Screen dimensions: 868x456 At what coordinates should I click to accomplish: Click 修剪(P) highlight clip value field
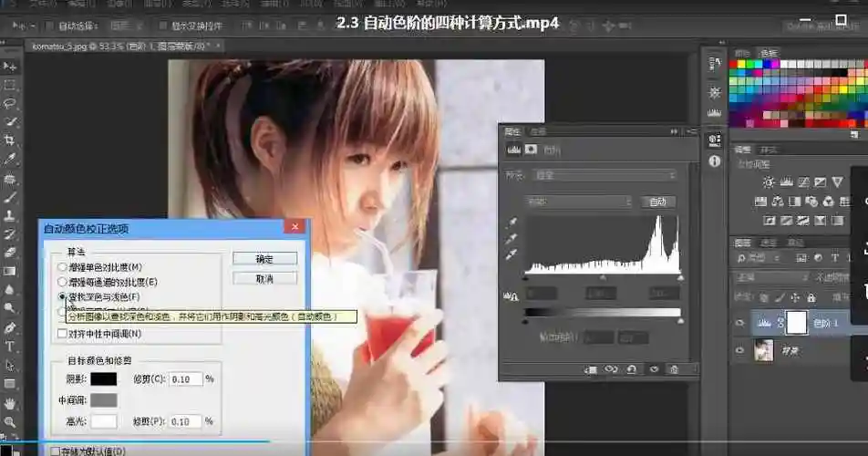(185, 421)
